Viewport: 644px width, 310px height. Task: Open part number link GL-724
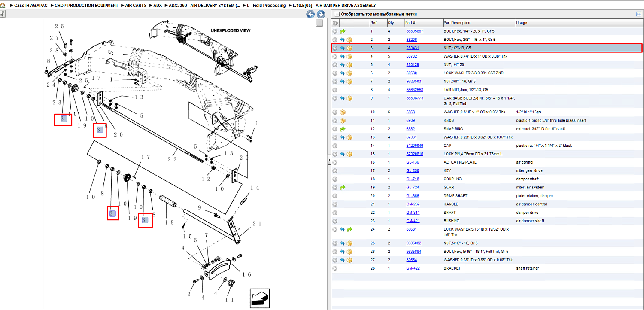413,188
